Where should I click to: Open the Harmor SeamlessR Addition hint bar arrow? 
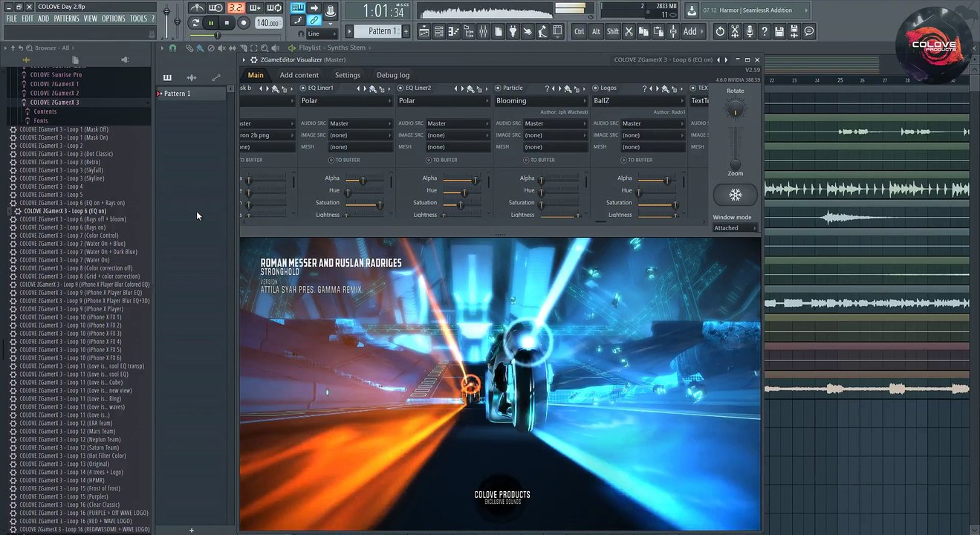coord(805,10)
